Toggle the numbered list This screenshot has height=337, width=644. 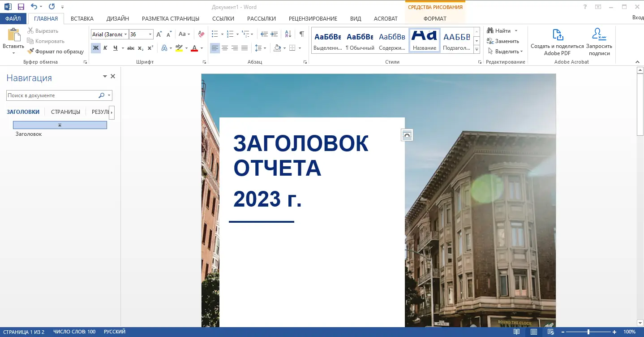click(x=231, y=34)
